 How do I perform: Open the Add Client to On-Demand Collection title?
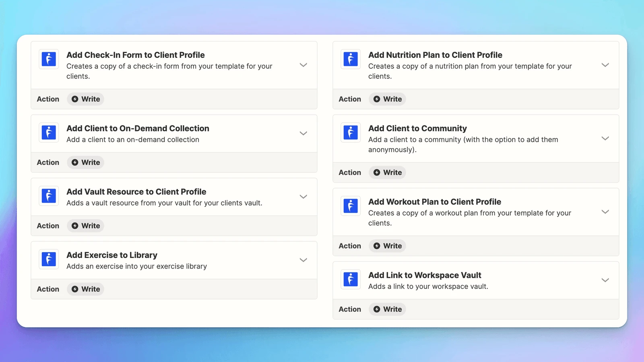(x=138, y=128)
